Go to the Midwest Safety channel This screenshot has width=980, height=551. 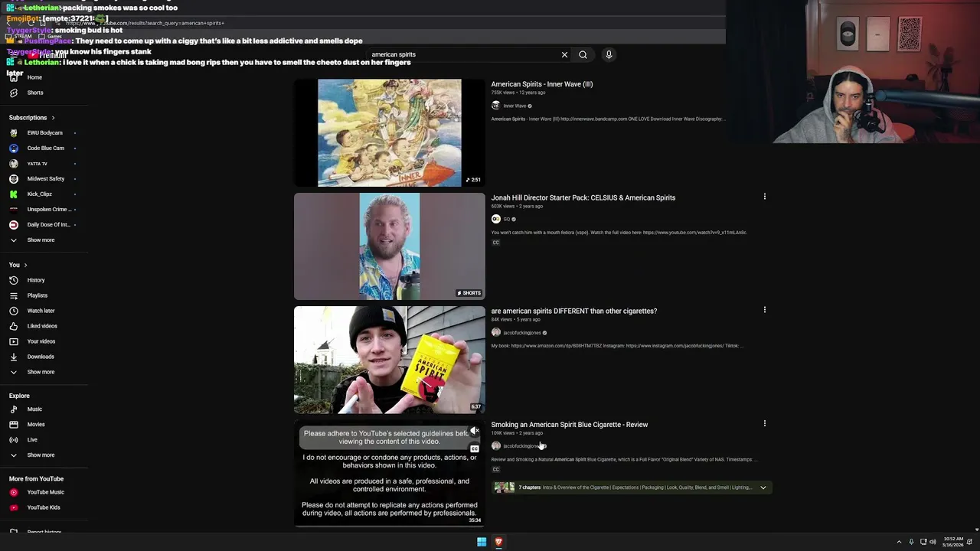[x=42, y=178]
